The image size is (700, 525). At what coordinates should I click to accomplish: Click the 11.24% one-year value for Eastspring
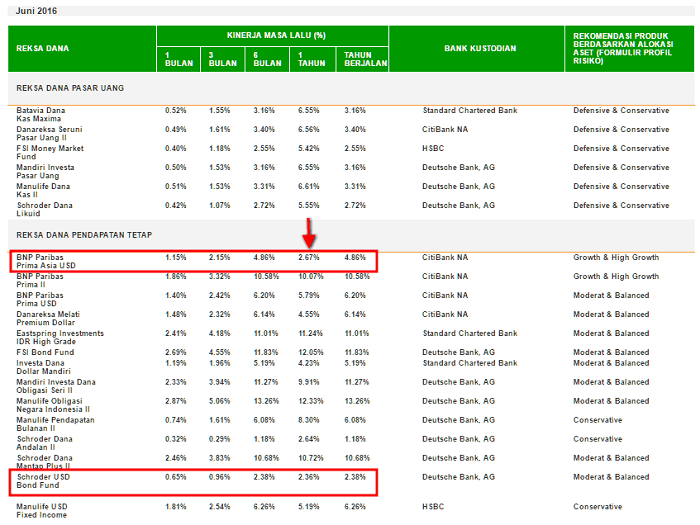pyautogui.click(x=310, y=333)
